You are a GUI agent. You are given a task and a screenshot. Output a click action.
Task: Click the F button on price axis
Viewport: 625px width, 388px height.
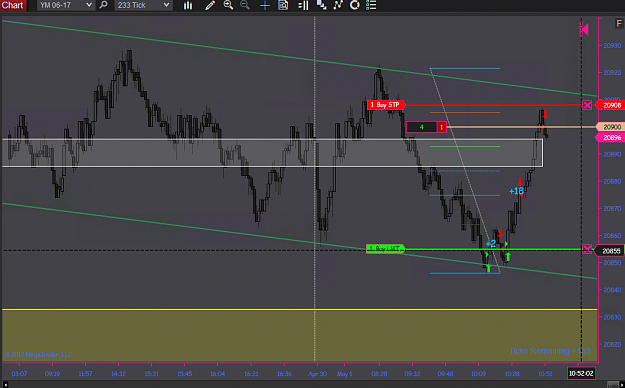pyautogui.click(x=619, y=24)
